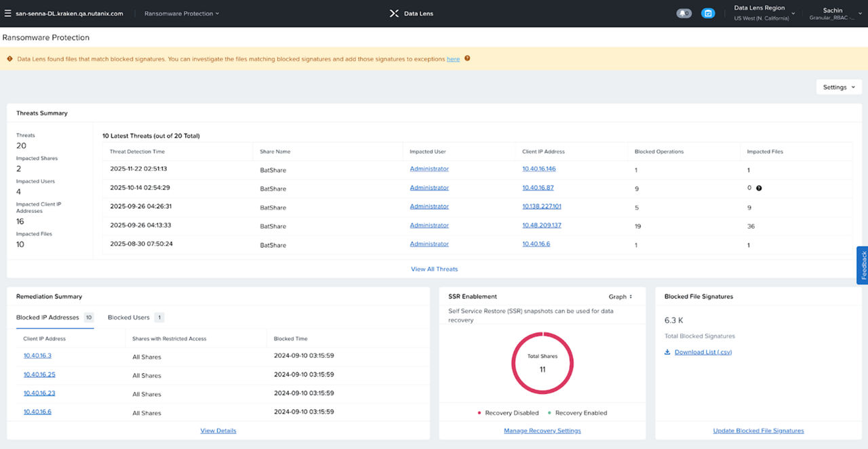Expand the Ransomware Protection page dropdown
The height and width of the screenshot is (449, 868).
[x=182, y=14]
